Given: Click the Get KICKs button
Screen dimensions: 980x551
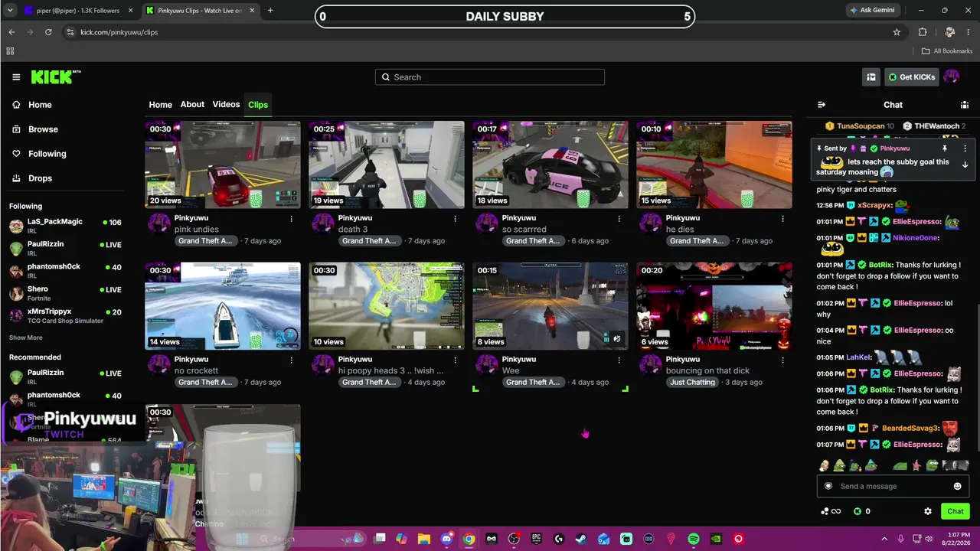Looking at the screenshot, I should tap(911, 77).
